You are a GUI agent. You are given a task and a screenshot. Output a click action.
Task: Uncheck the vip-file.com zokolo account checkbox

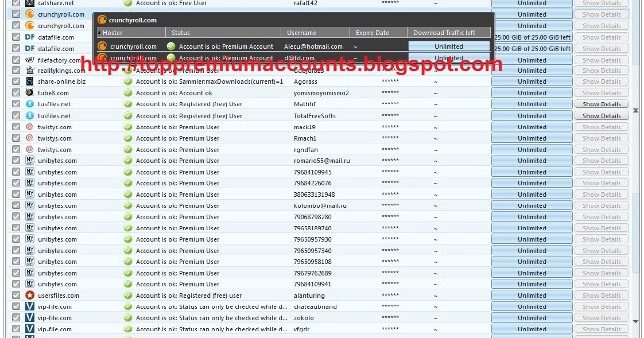pyautogui.click(x=16, y=317)
